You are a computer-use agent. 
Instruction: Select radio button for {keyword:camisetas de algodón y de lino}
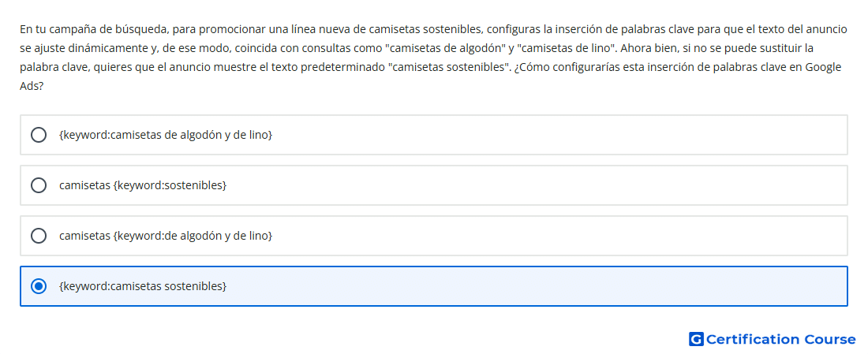(38, 134)
